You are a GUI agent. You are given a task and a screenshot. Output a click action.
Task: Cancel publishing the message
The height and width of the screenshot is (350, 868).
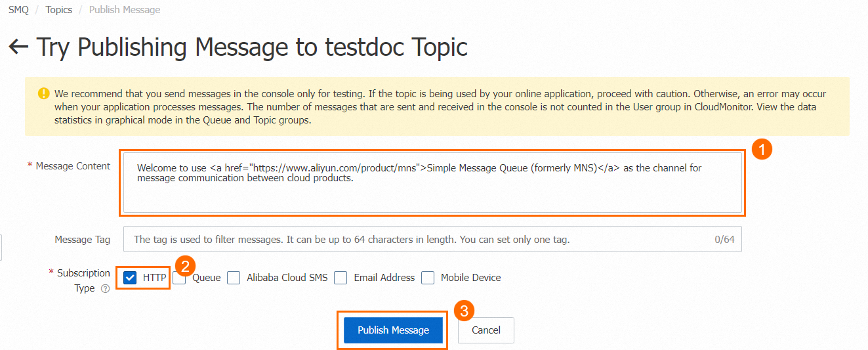tap(486, 330)
